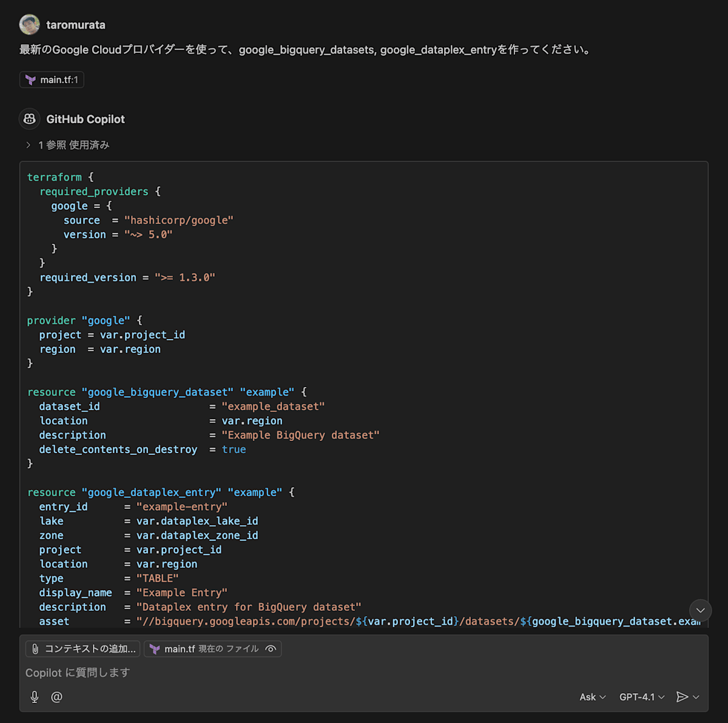
Task: Click the scroll-to-bottom chevron button
Action: 701,610
